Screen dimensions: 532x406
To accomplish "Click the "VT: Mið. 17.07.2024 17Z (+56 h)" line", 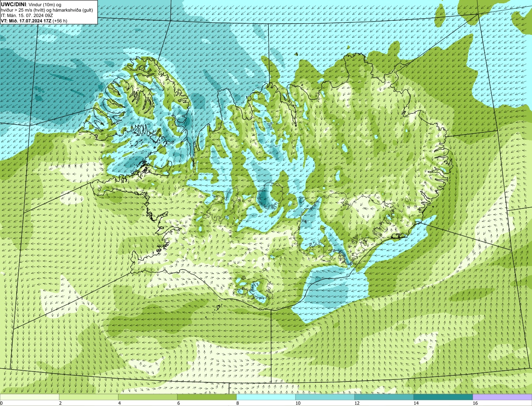I will 34,20.
